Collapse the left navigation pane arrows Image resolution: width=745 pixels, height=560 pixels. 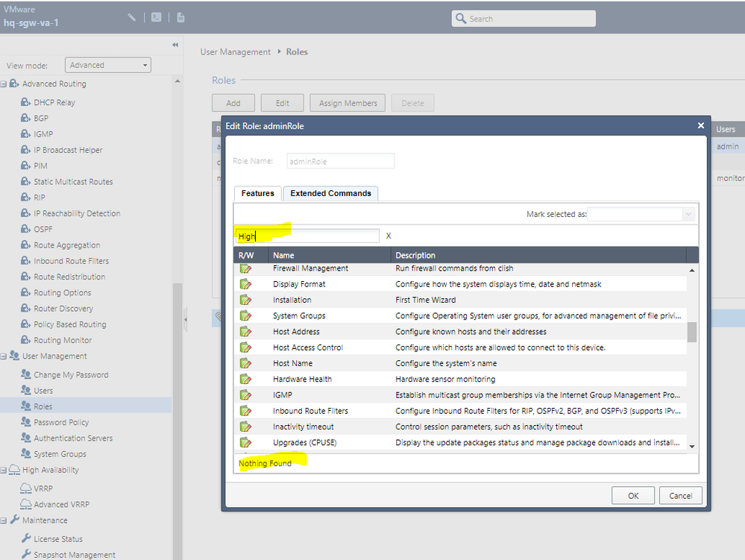point(175,45)
